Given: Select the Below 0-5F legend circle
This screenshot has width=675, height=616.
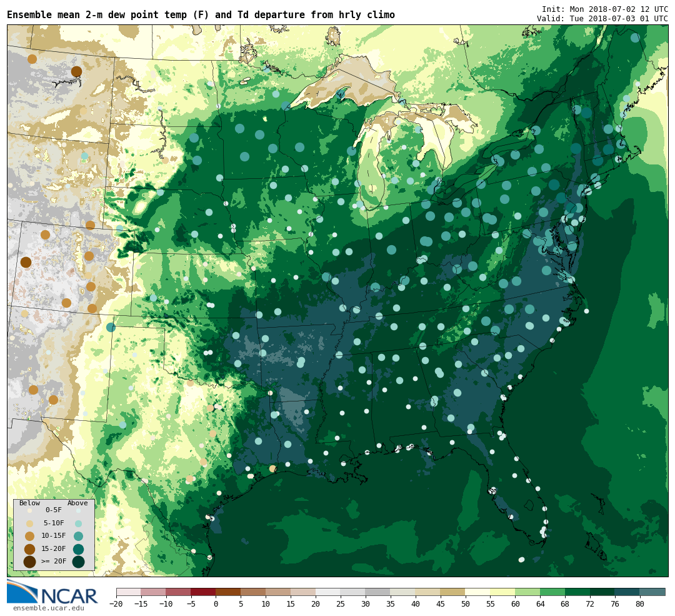Looking at the screenshot, I should [x=30, y=510].
